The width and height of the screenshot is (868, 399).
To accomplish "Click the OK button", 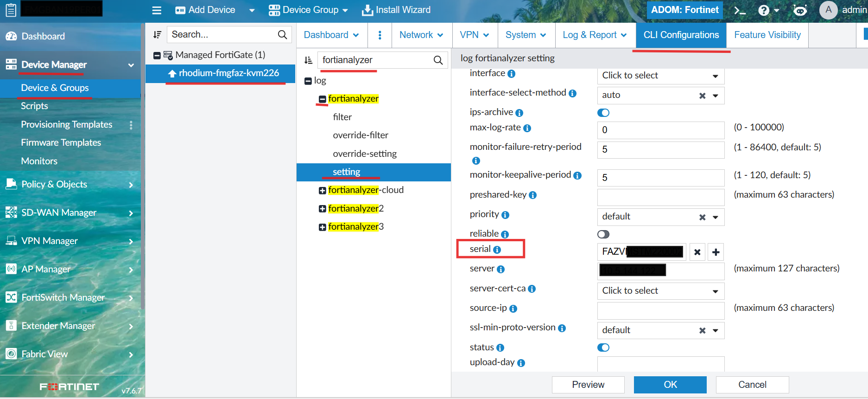I will tap(670, 385).
